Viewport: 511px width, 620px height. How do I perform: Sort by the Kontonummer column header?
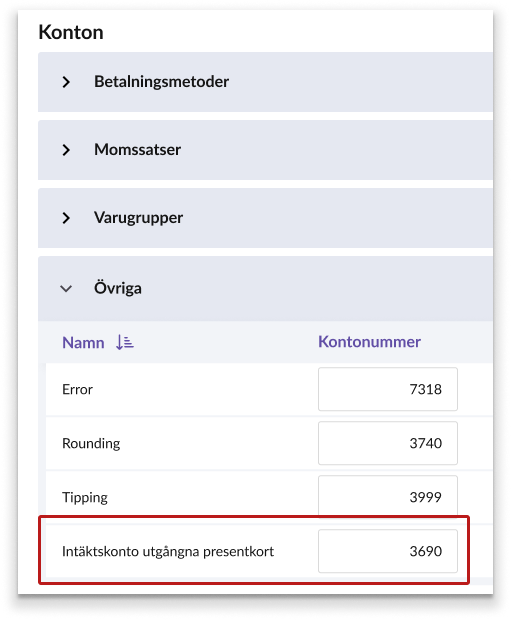(x=369, y=342)
